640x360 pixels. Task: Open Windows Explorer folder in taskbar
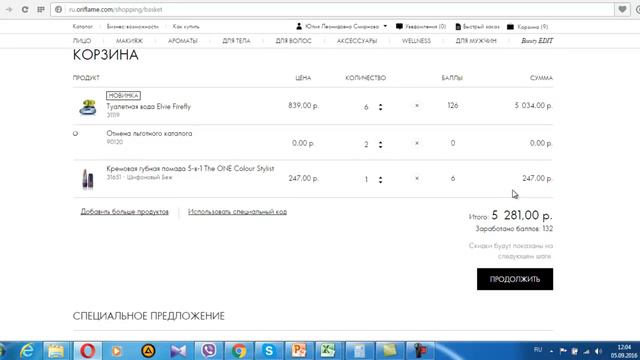[x=56, y=351]
